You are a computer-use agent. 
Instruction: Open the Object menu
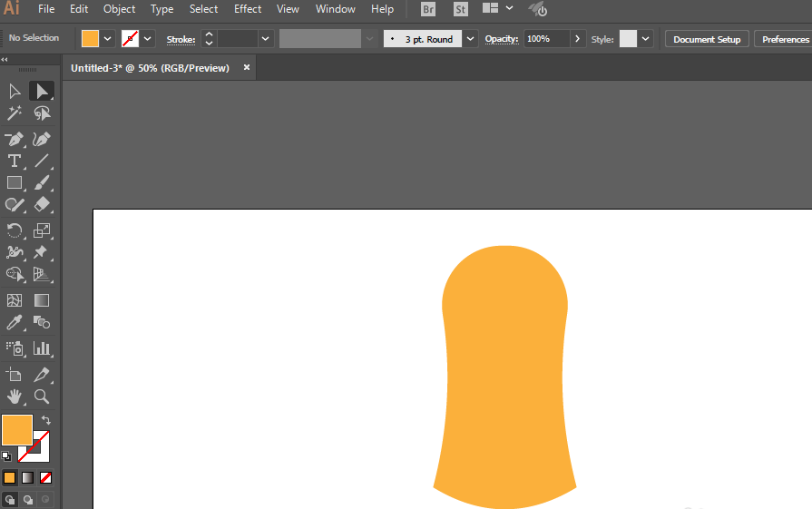point(119,9)
